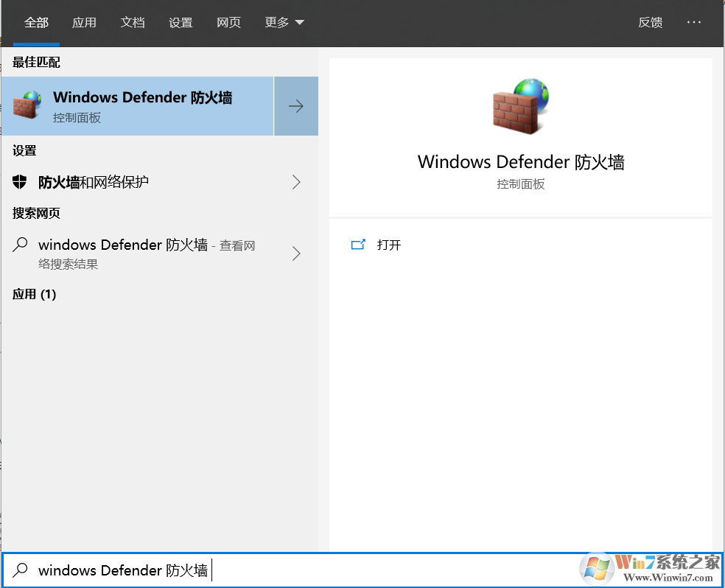Click 反馈 to send feedback

[651, 22]
